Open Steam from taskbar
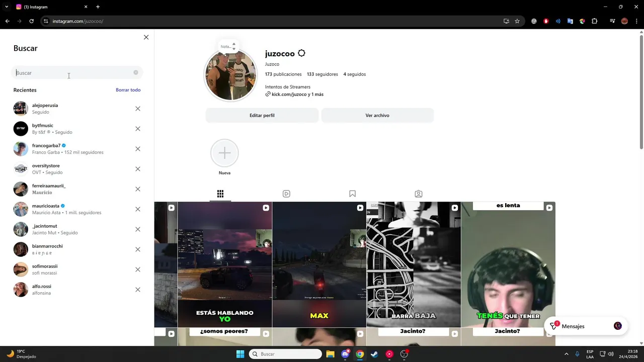Image resolution: width=644 pixels, height=362 pixels. [374, 354]
